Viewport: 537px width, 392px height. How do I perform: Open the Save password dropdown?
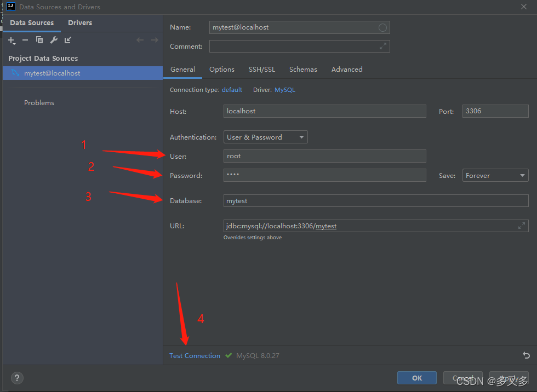pyautogui.click(x=495, y=175)
